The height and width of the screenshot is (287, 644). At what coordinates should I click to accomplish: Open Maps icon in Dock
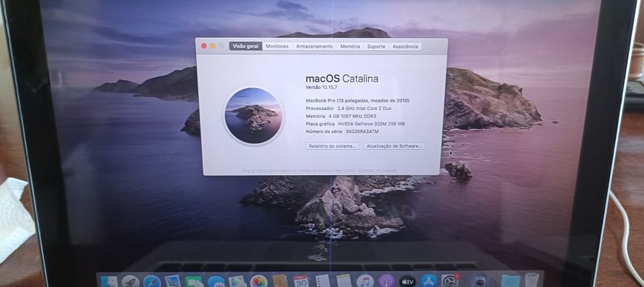coord(238,281)
